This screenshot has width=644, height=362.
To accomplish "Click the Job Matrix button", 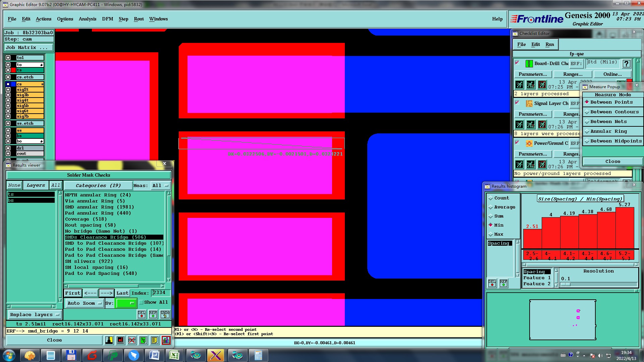I will 29,48.
